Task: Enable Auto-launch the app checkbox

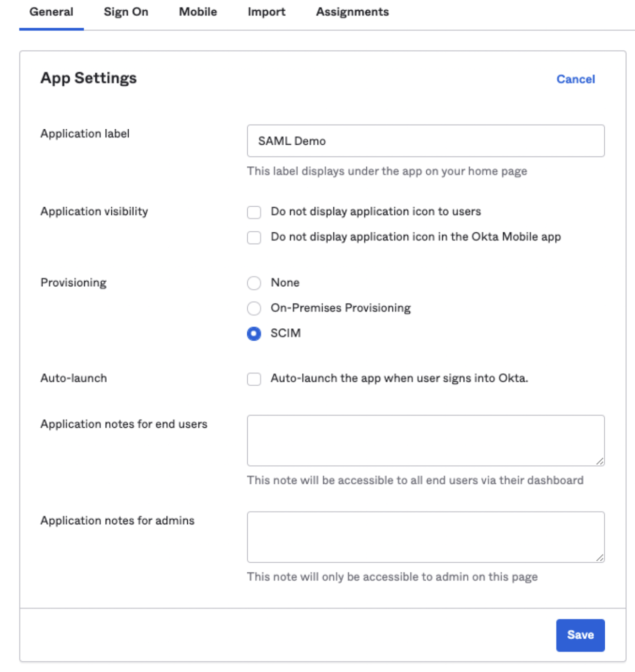Action: (254, 379)
